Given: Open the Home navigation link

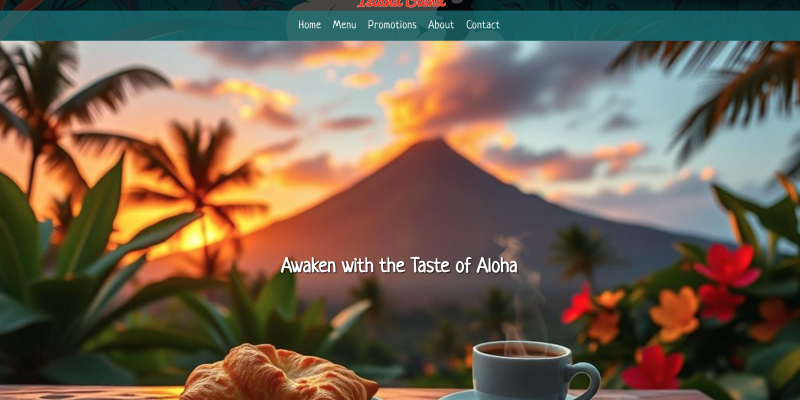Looking at the screenshot, I should tap(309, 24).
